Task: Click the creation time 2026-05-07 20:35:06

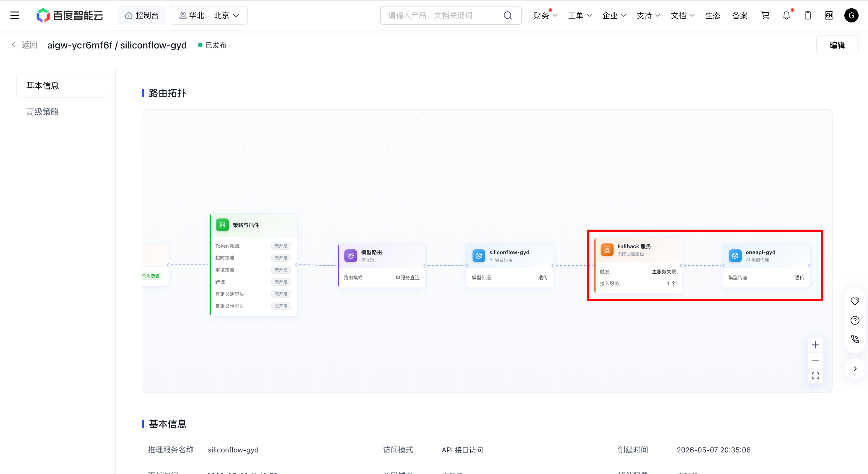Action: [x=714, y=450]
